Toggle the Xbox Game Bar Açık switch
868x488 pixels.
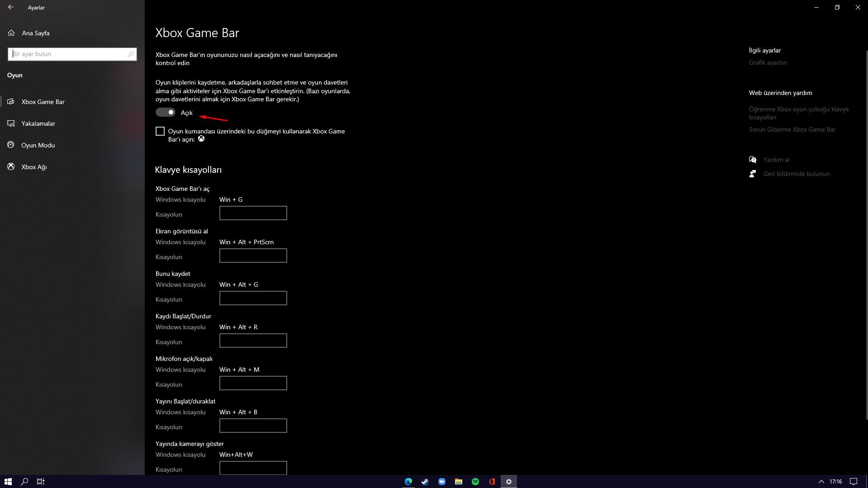point(166,112)
